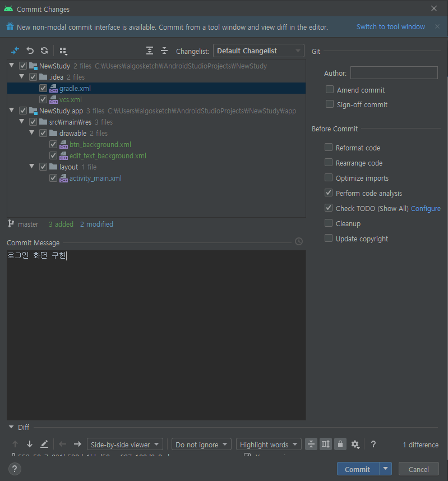Collapse the .idea folder node

[22, 76]
